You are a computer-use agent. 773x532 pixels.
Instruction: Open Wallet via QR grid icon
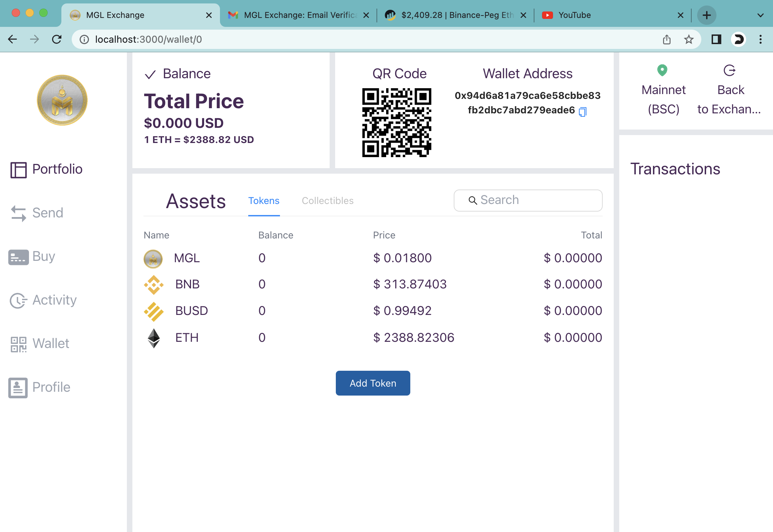(x=18, y=344)
